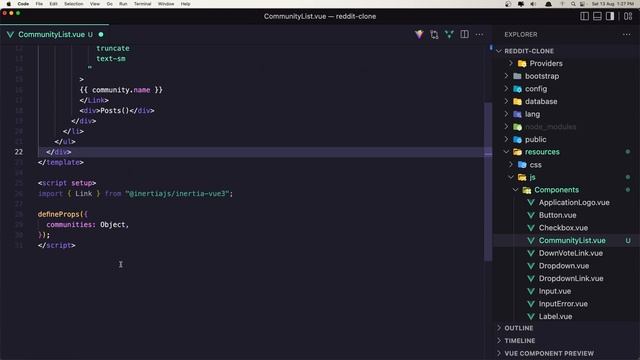Place cursor on "communities: Object," line
This screenshot has width=640, height=360.
coord(87,224)
